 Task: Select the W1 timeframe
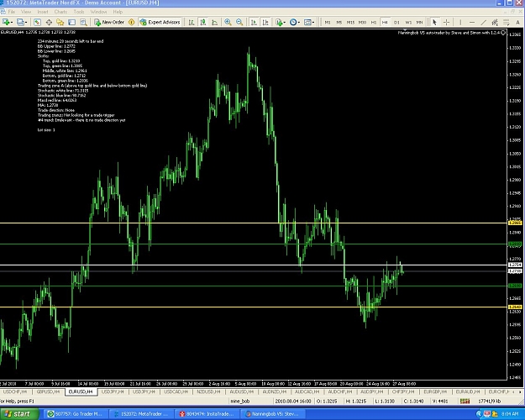coord(408,23)
